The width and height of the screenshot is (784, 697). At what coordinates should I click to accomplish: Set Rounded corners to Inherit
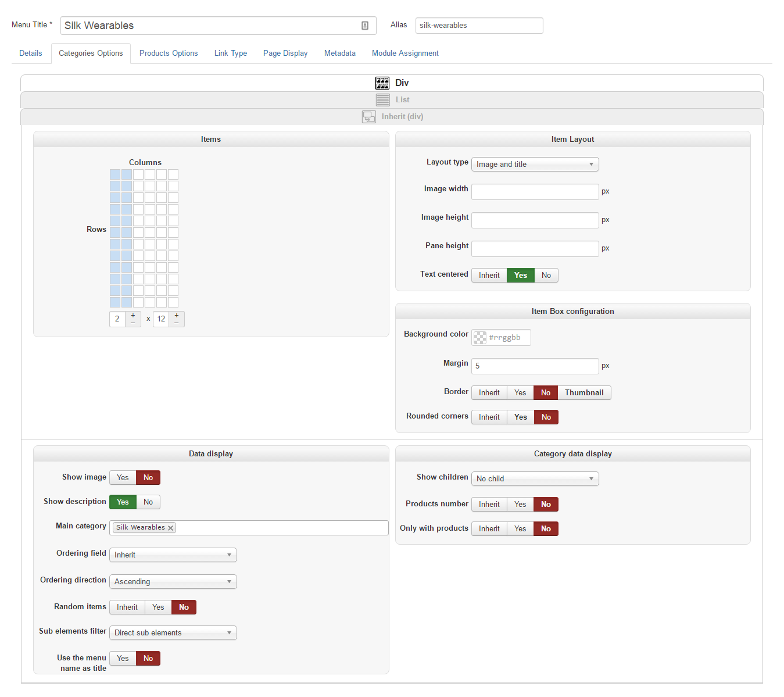click(x=489, y=417)
